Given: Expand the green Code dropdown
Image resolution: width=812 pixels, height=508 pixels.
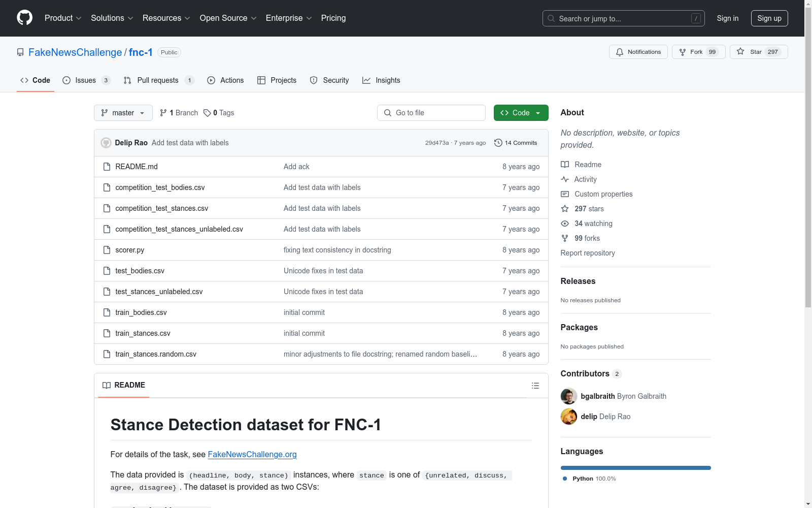Looking at the screenshot, I should pyautogui.click(x=521, y=113).
